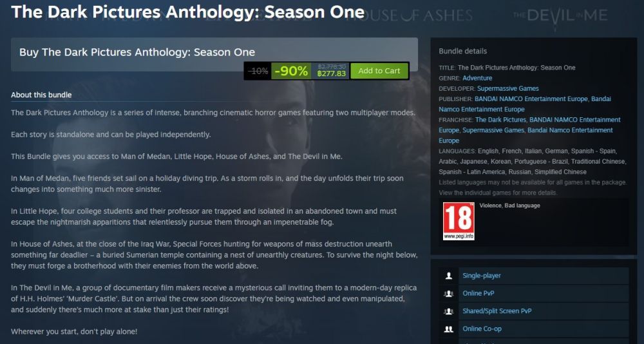Click the House of Ashes logo in header
This screenshot has height=344, width=644.
click(x=409, y=15)
